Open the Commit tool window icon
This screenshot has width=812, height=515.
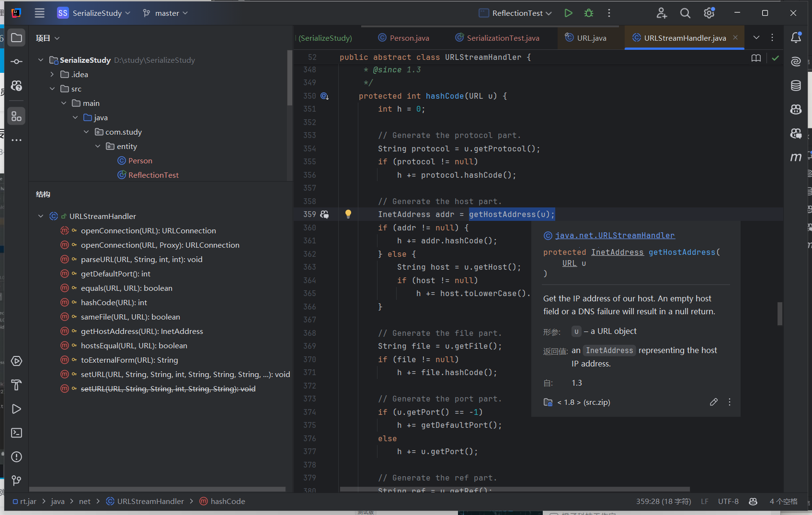(x=16, y=62)
